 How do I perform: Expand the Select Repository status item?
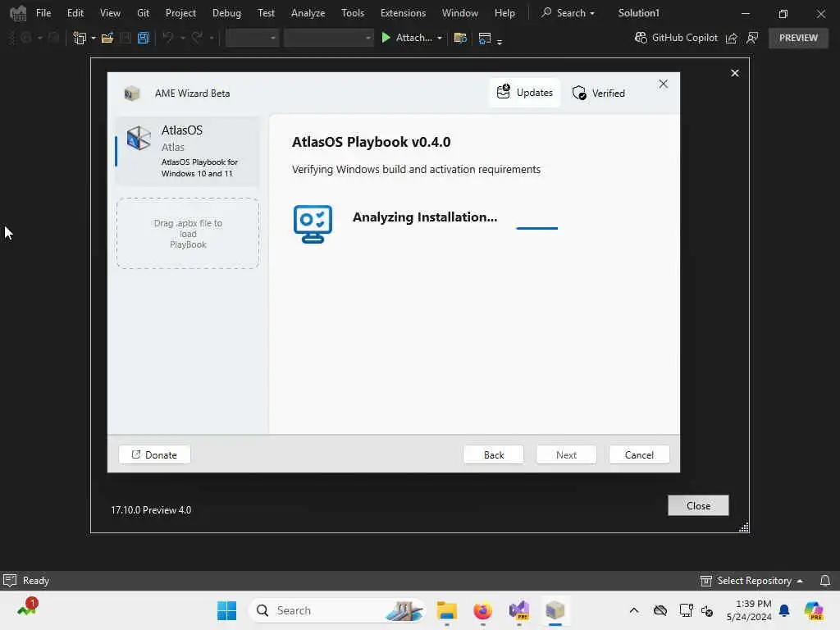pos(751,581)
